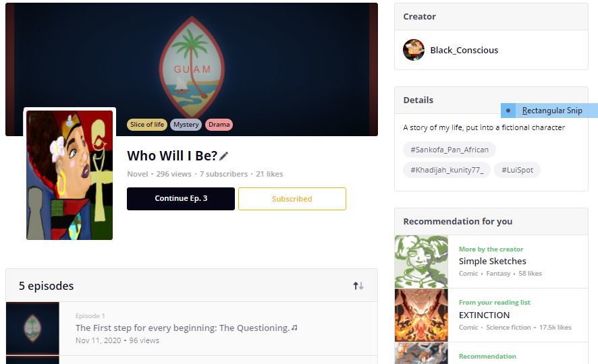Open the Who Will I Be cover image

pyautogui.click(x=70, y=175)
